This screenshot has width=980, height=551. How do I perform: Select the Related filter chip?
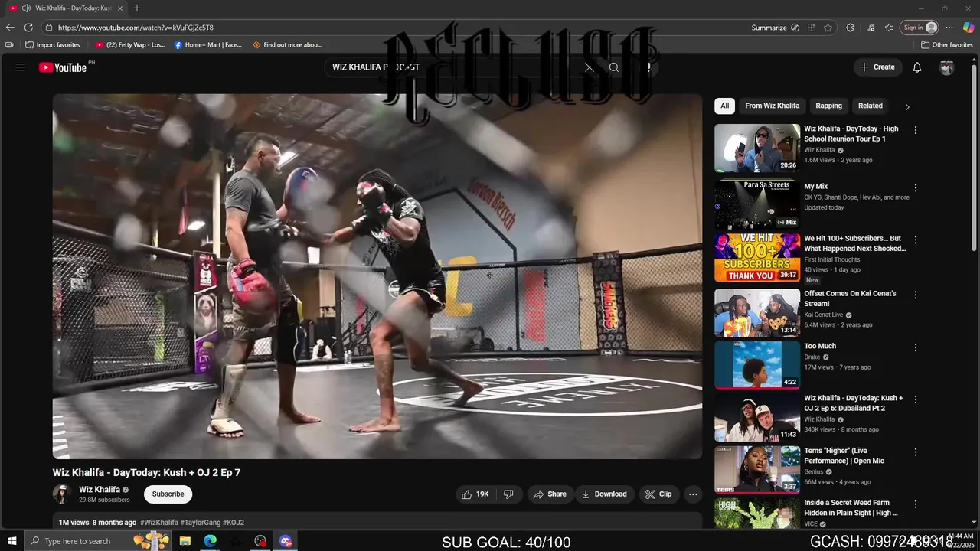click(x=870, y=106)
